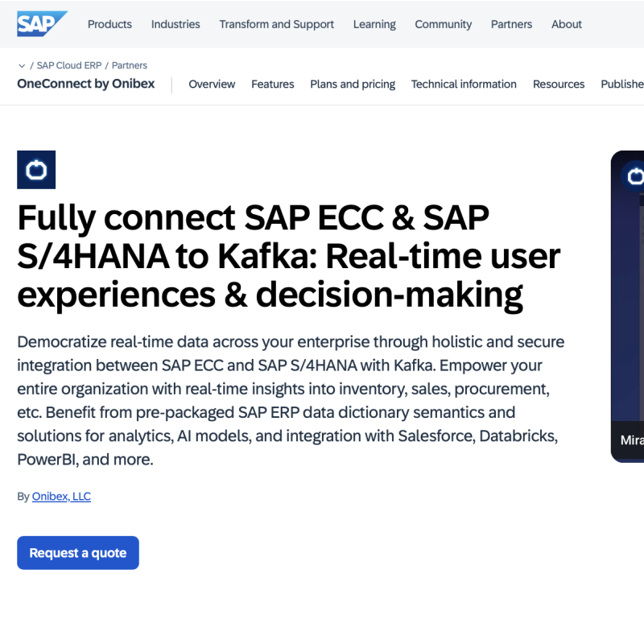
Task: Expand the breadcrumb chevron before SAP Cloud ERP
Action: pyautogui.click(x=21, y=65)
